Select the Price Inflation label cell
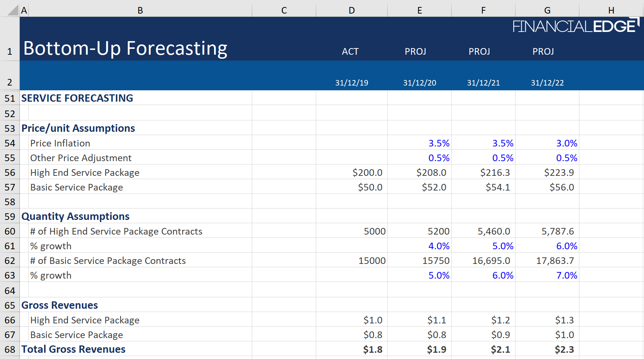Image resolution: width=644 pixels, height=359 pixels. coord(60,143)
